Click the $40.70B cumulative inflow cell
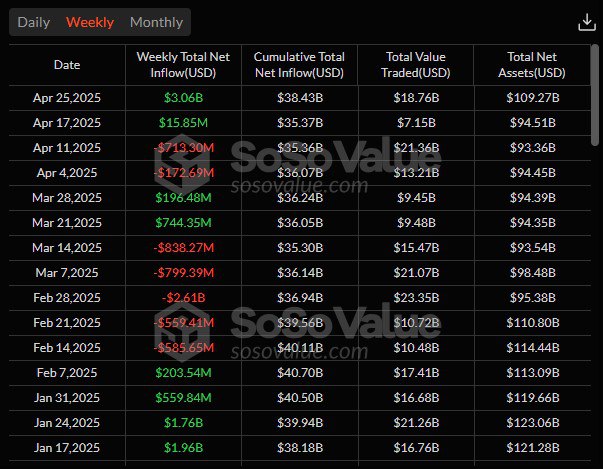The height and width of the screenshot is (469, 603). [x=300, y=373]
